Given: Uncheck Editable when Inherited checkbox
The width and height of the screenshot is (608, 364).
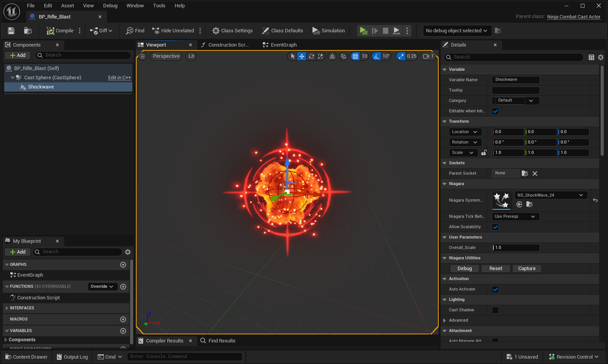Looking at the screenshot, I should (495, 111).
